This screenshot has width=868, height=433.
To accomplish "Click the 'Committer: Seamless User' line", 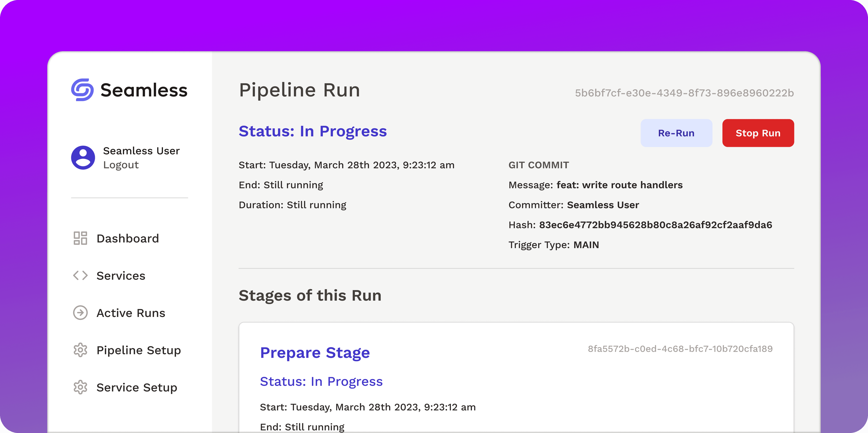I will 573,205.
